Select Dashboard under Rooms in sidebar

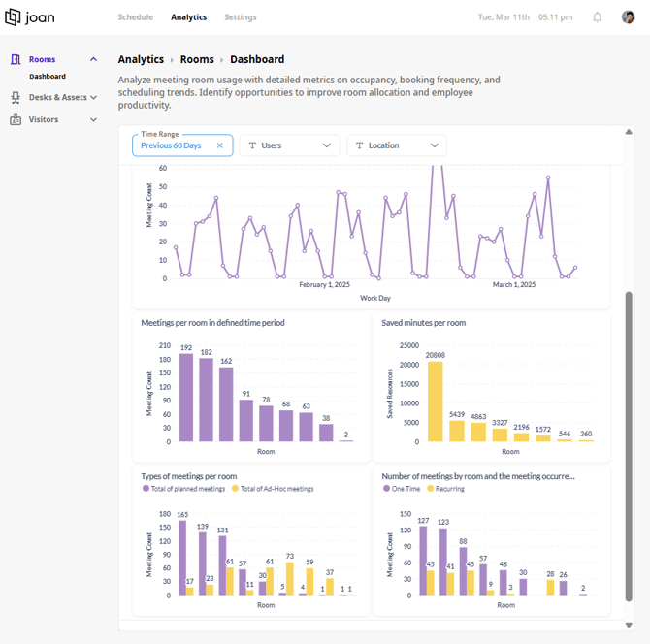coord(48,77)
